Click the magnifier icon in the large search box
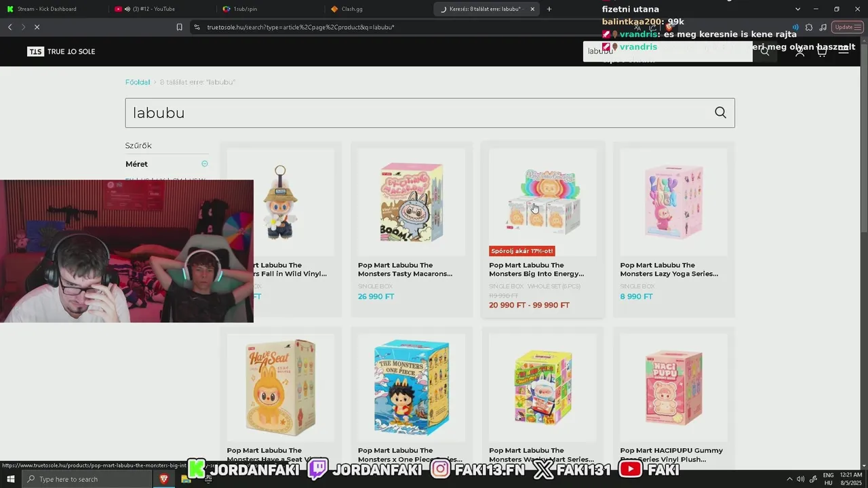 click(x=720, y=113)
